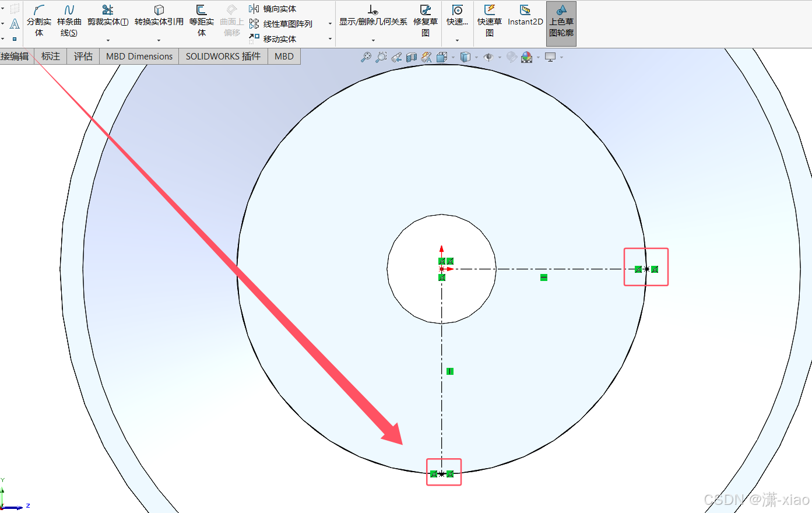Open dropdown arrow under 转换实体引用

[159, 40]
